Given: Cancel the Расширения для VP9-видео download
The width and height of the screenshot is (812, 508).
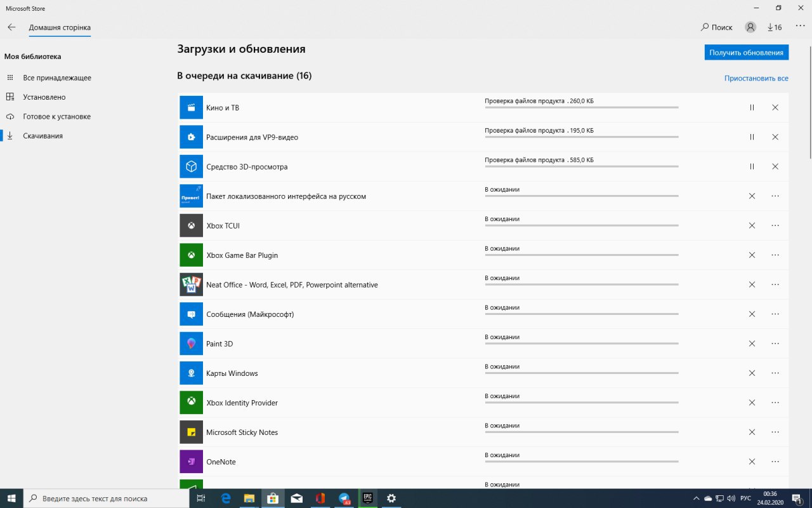Looking at the screenshot, I should coord(775,137).
